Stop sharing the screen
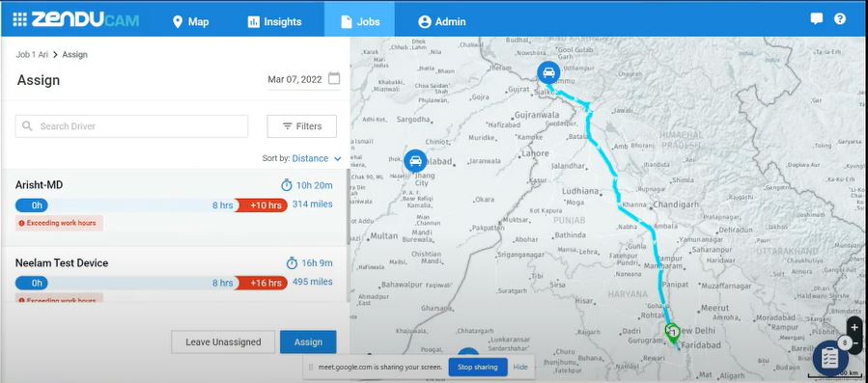Image resolution: width=868 pixels, height=383 pixels. [477, 367]
